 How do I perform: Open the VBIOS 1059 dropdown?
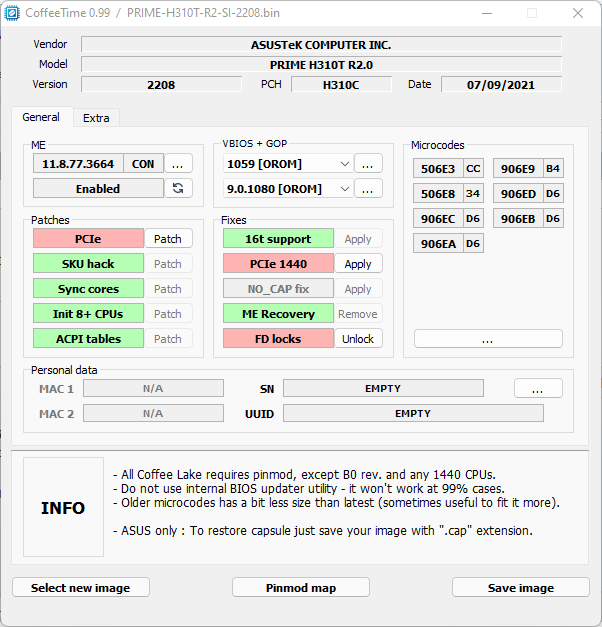point(288,164)
